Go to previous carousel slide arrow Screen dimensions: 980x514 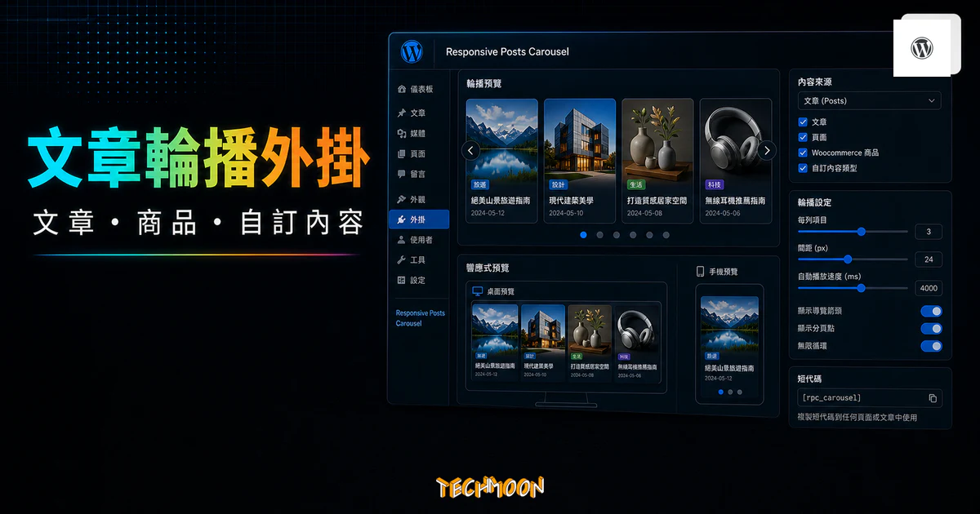[470, 150]
